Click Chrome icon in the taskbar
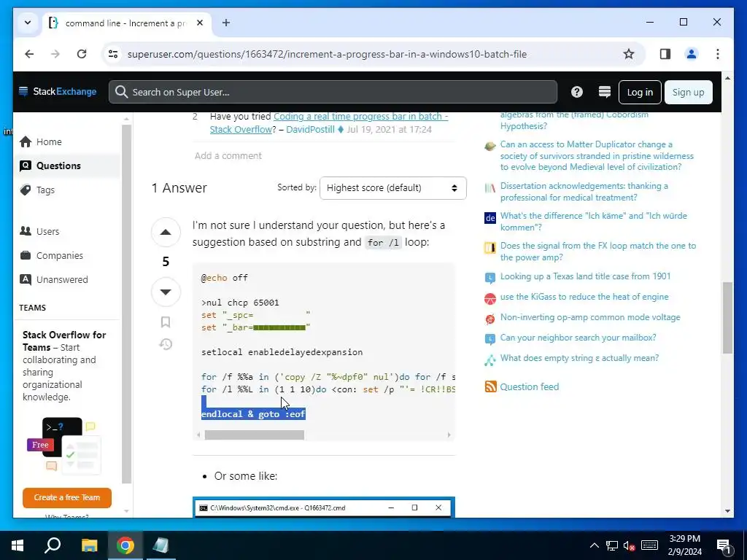Screen dimensions: 747x560 [x=125, y=545]
